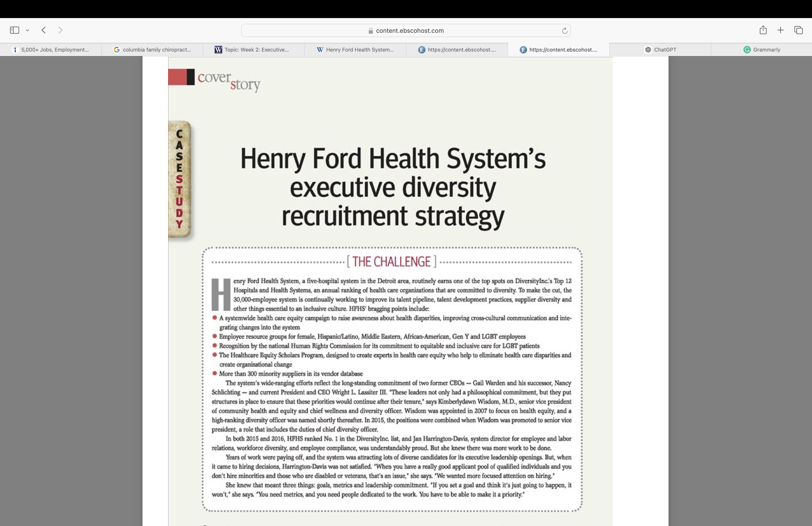Image resolution: width=812 pixels, height=526 pixels.
Task: Toggle the Safari sidebar
Action: click(14, 30)
